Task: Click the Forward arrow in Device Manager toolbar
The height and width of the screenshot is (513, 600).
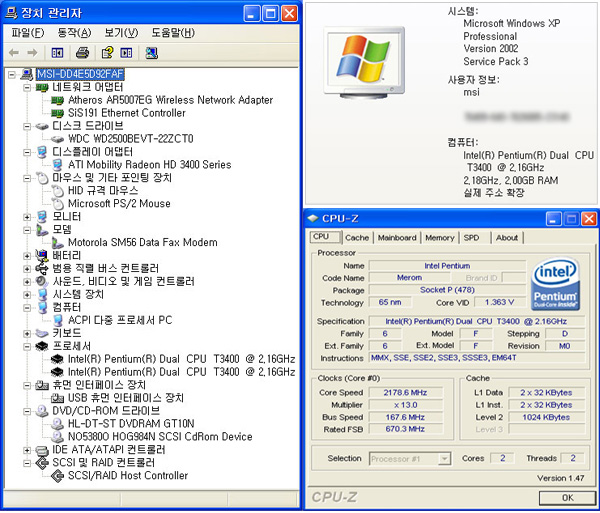Action: click(x=33, y=52)
